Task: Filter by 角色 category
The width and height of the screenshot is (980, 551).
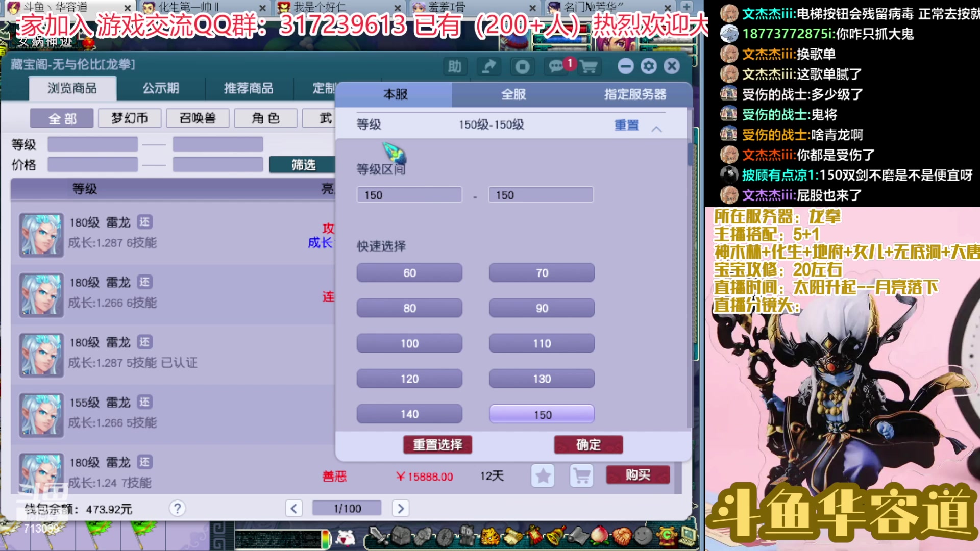Action: (265, 118)
